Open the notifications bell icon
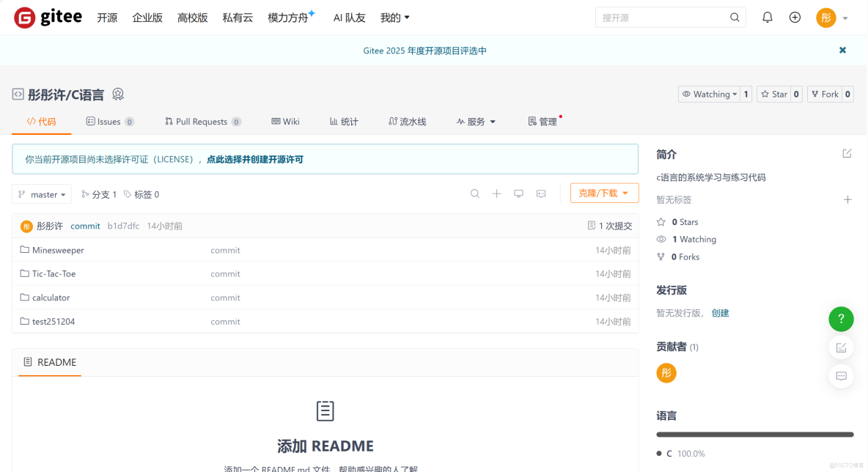 click(767, 17)
